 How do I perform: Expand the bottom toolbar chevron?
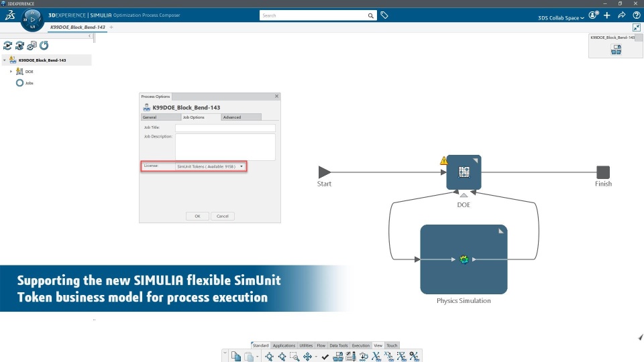click(225, 352)
